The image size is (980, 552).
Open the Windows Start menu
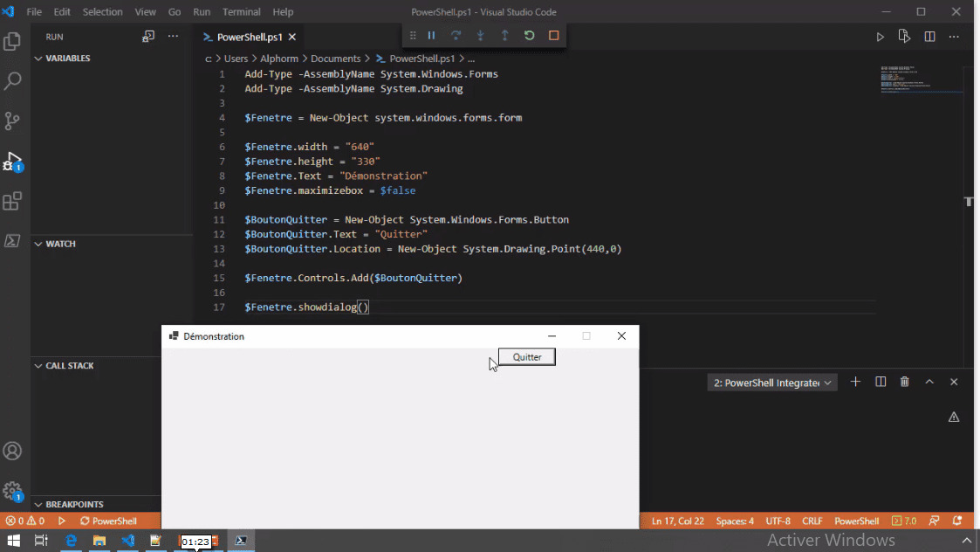click(13, 540)
